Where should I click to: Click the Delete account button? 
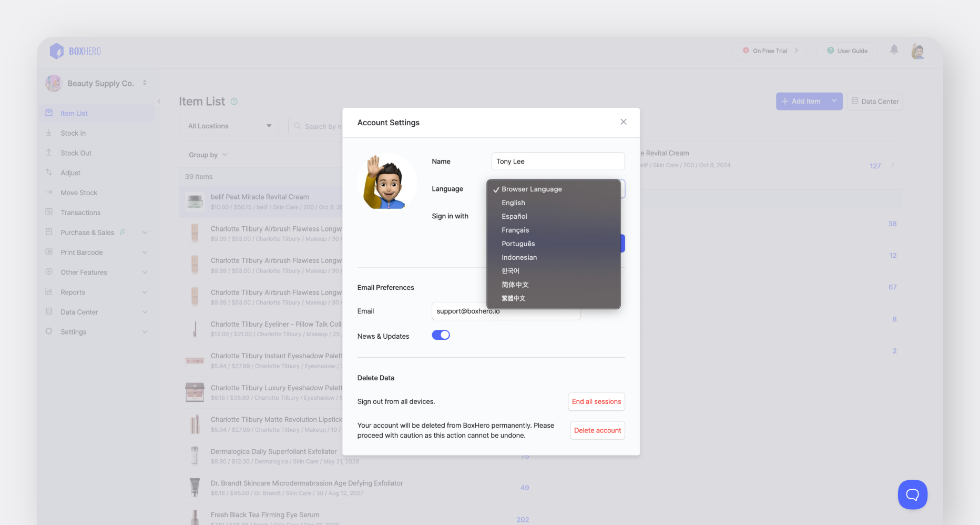pos(597,431)
